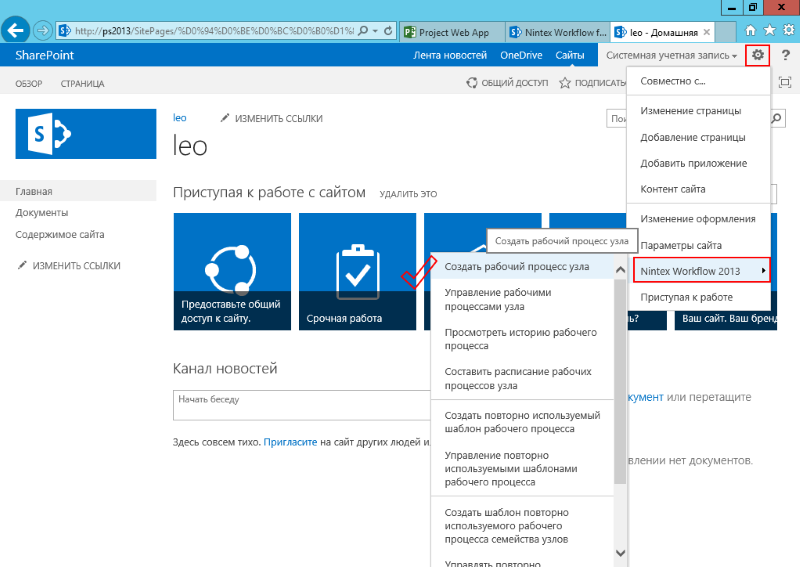800x567 pixels.
Task: Click УДАЛИТЬ ЭТО link
Action: pyautogui.click(x=408, y=193)
